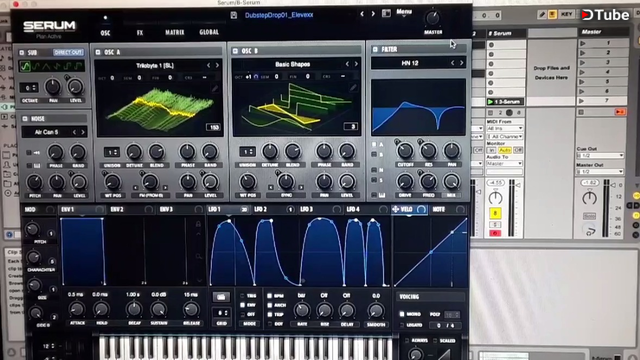Toggle LFO BPM sync checkbox
640x360 pixels.
tap(269, 296)
